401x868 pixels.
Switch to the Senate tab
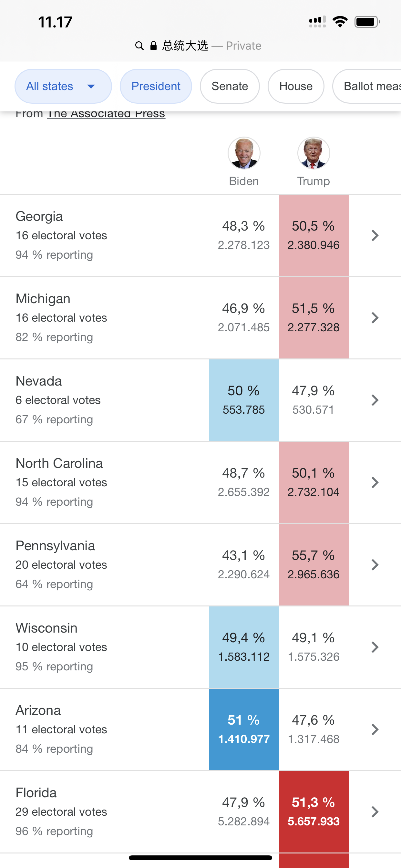point(230,86)
